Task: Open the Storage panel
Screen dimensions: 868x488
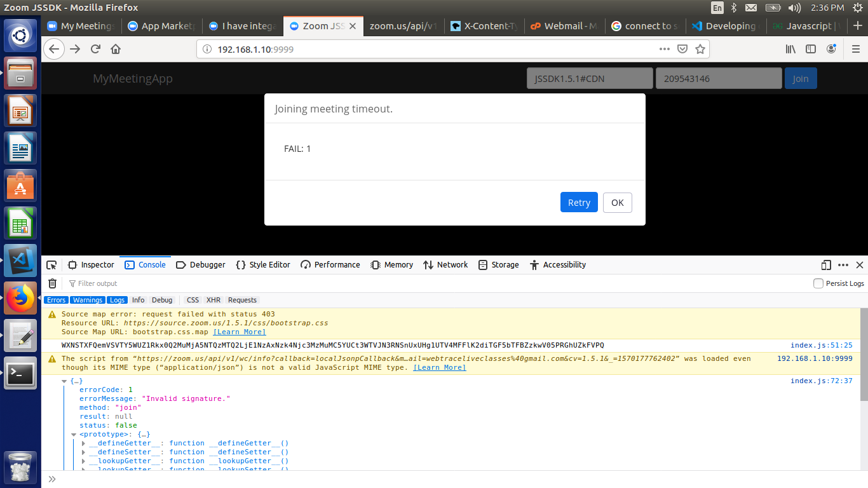Action: [x=499, y=265]
